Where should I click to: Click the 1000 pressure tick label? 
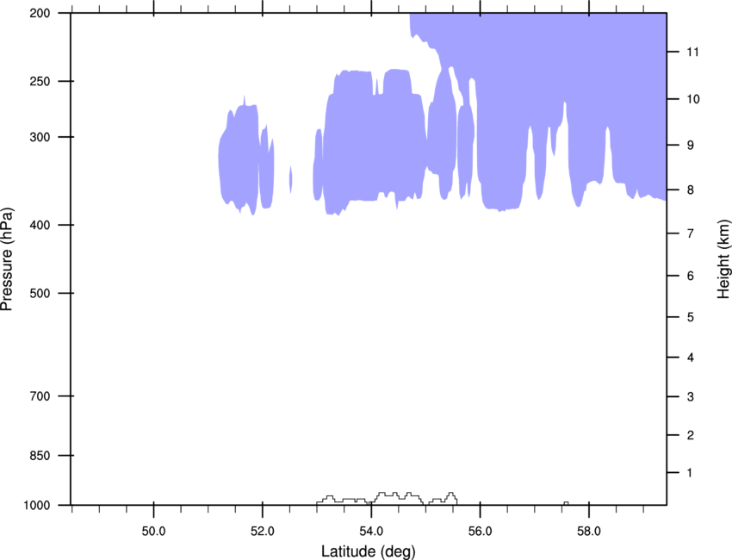click(36, 506)
